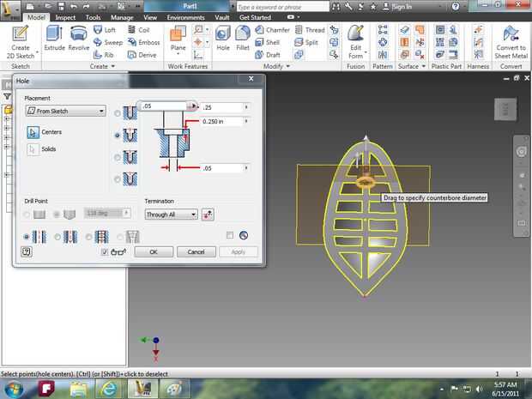Expand the Create panel dropdown
This screenshot has height=399, width=532.
pos(113,66)
